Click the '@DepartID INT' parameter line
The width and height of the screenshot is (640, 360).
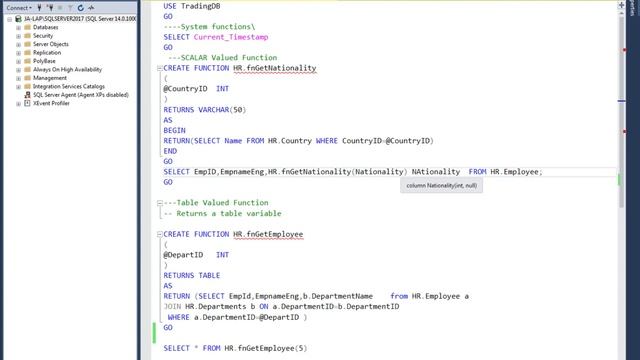point(196,255)
